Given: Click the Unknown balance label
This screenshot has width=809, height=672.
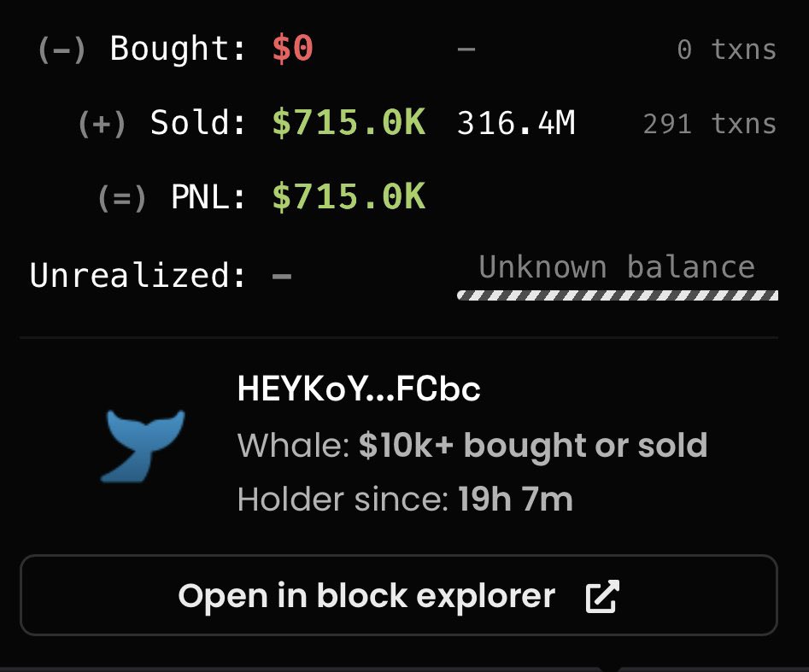Looking at the screenshot, I should tap(617, 266).
